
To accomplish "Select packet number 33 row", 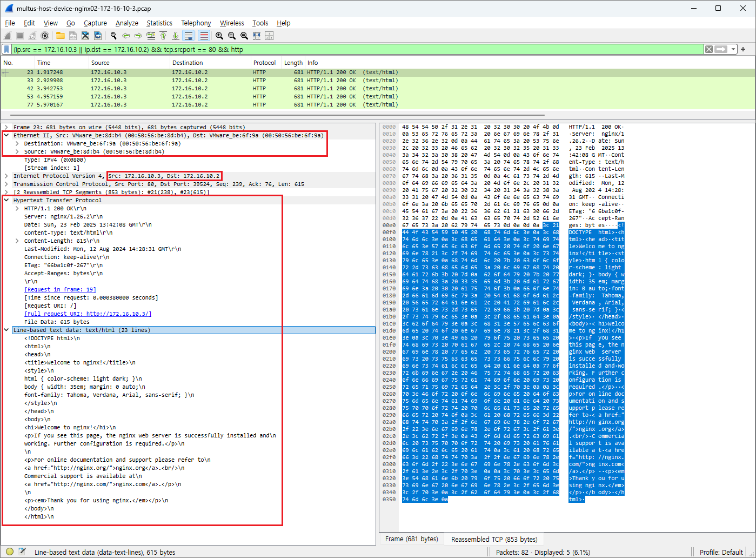I will coord(378,81).
